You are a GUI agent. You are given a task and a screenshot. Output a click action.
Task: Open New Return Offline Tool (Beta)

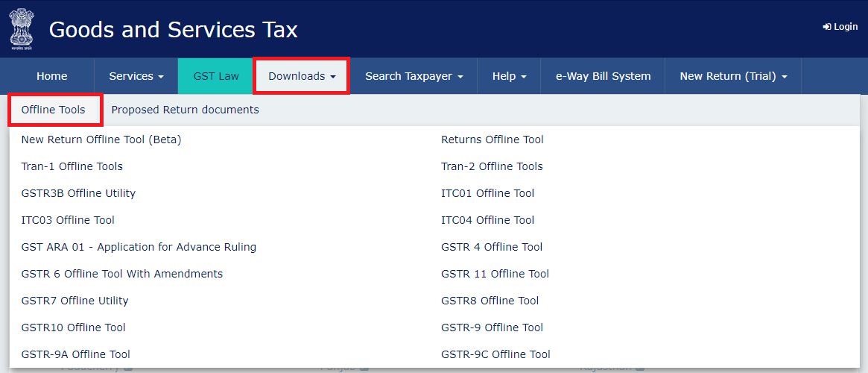coord(101,140)
